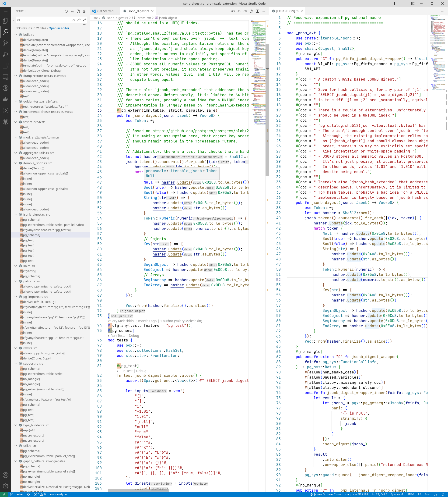Switch to Get Started tab
The width and height of the screenshot is (448, 497).
[105, 11]
